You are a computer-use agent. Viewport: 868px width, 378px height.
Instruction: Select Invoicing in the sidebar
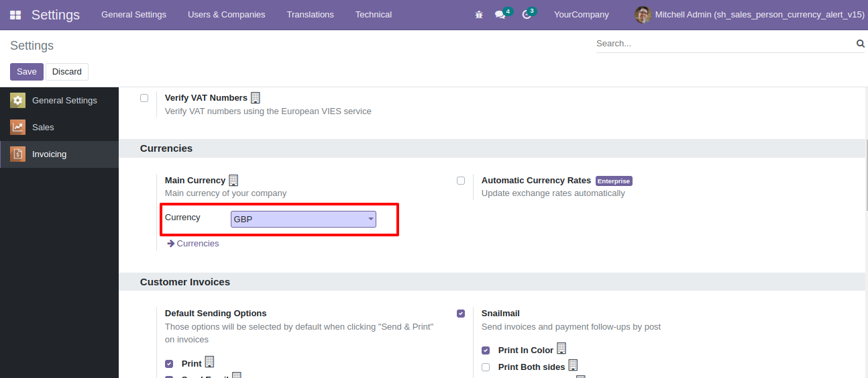point(59,154)
